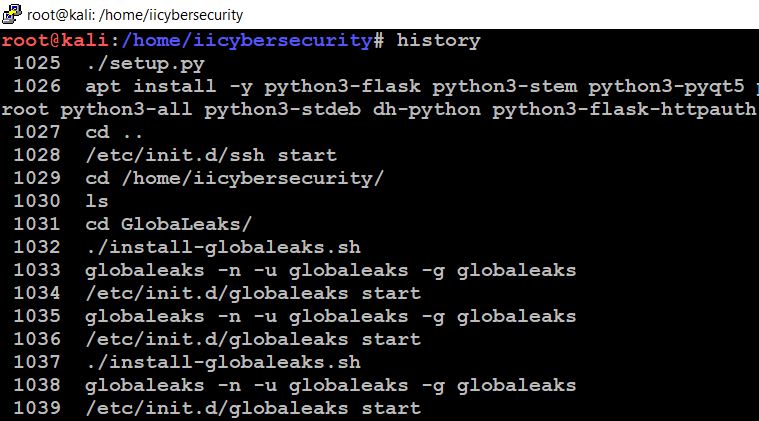Click the globaleaks -g entry on line 1038
759x421 pixels.
point(331,386)
